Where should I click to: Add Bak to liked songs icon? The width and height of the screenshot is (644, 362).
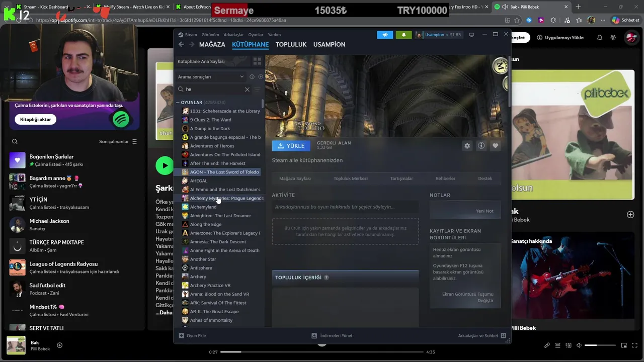[x=60, y=345]
